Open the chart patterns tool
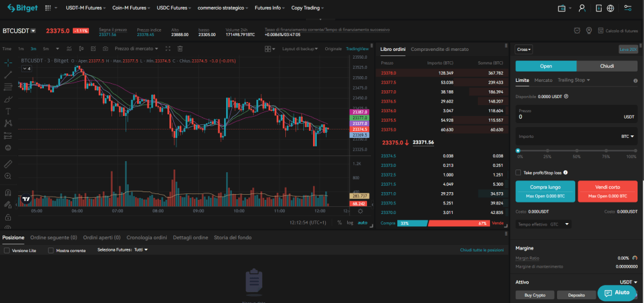Screen dimensions: 644x303 (x=8, y=123)
